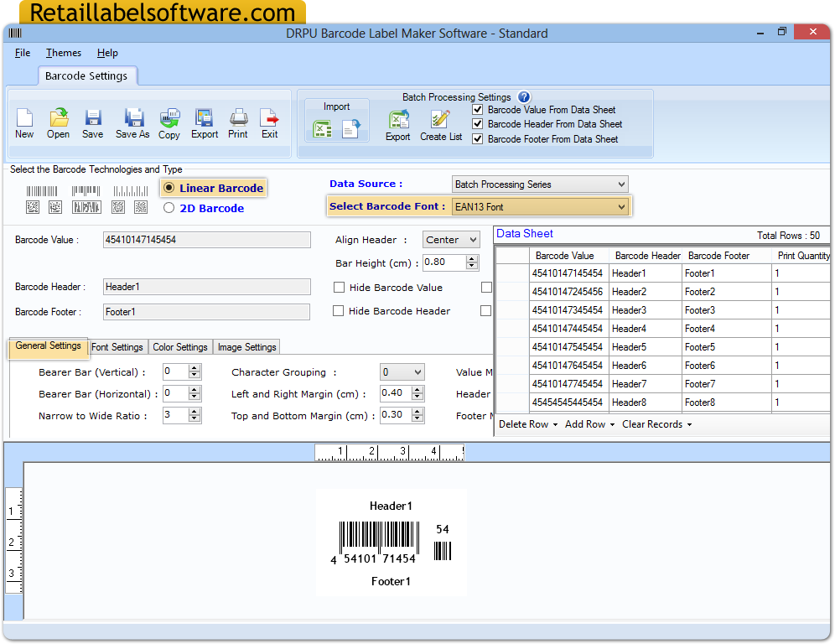Image resolution: width=835 pixels, height=644 pixels.
Task: Open batch processing help icon
Action: 524,97
